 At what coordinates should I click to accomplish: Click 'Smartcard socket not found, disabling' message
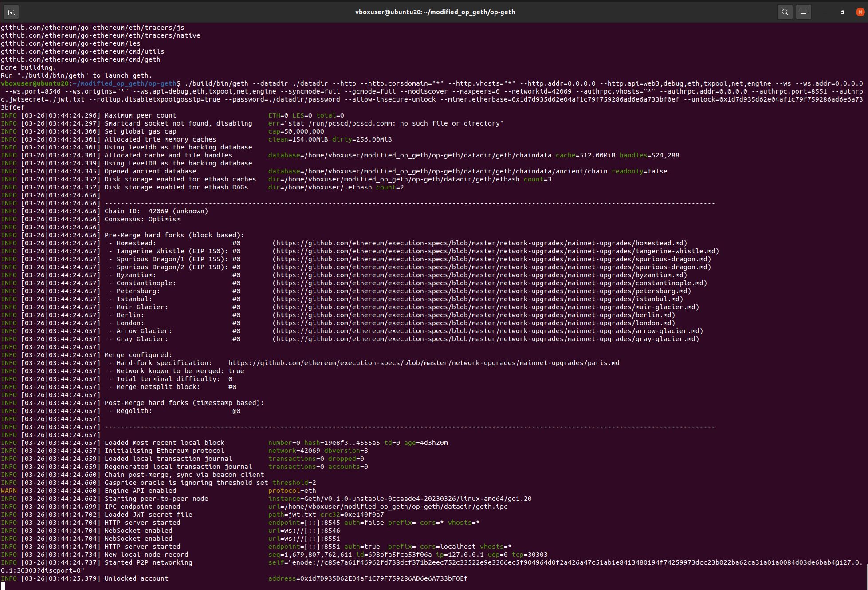pyautogui.click(x=178, y=123)
